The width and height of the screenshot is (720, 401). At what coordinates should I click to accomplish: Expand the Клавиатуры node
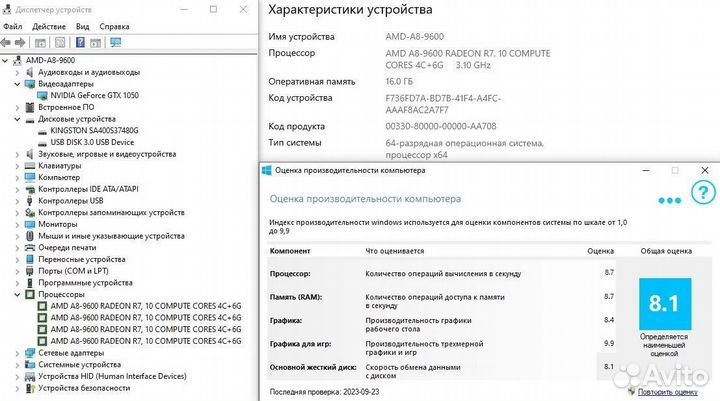point(17,166)
